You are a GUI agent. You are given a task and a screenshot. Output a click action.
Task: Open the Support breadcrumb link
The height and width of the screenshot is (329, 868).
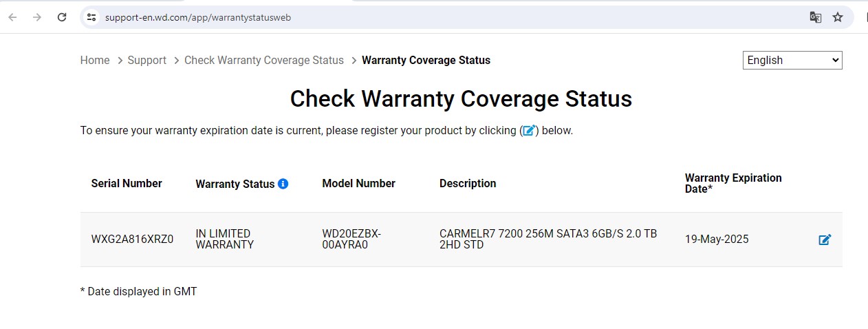coord(147,61)
